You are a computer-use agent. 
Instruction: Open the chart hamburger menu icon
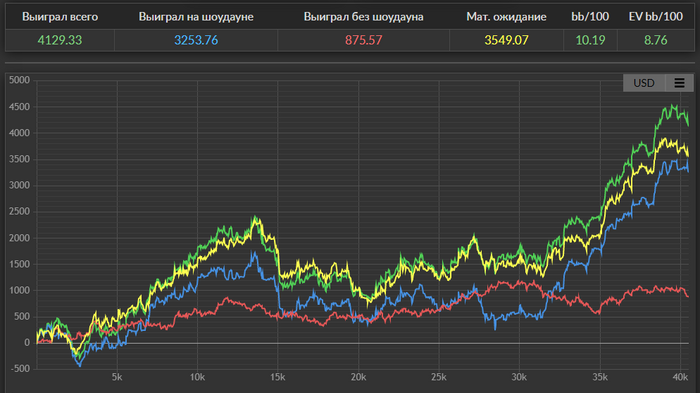click(x=679, y=83)
